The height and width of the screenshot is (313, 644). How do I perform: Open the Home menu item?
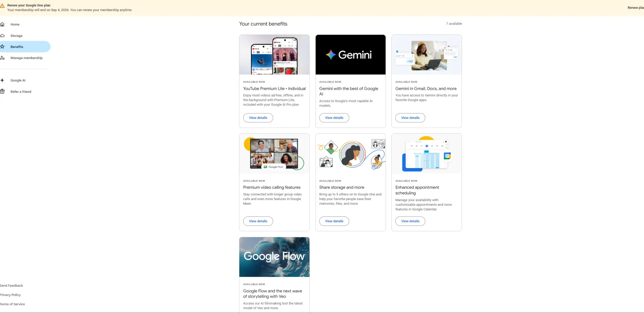point(15,24)
